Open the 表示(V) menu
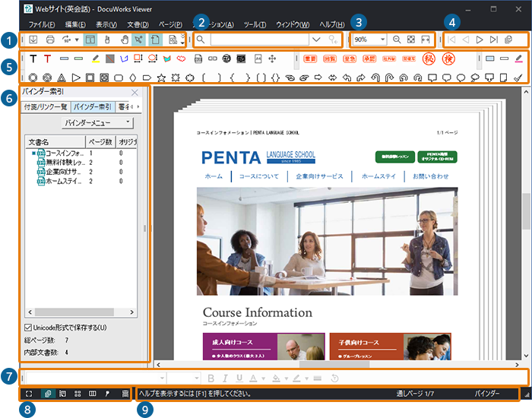532x418 pixels. (x=106, y=24)
